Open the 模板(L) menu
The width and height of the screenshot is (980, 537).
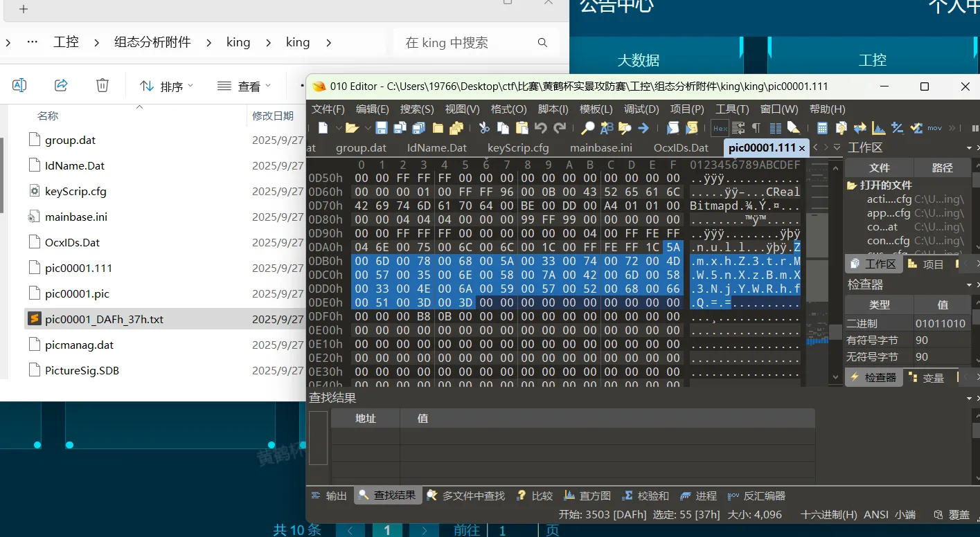[596, 109]
